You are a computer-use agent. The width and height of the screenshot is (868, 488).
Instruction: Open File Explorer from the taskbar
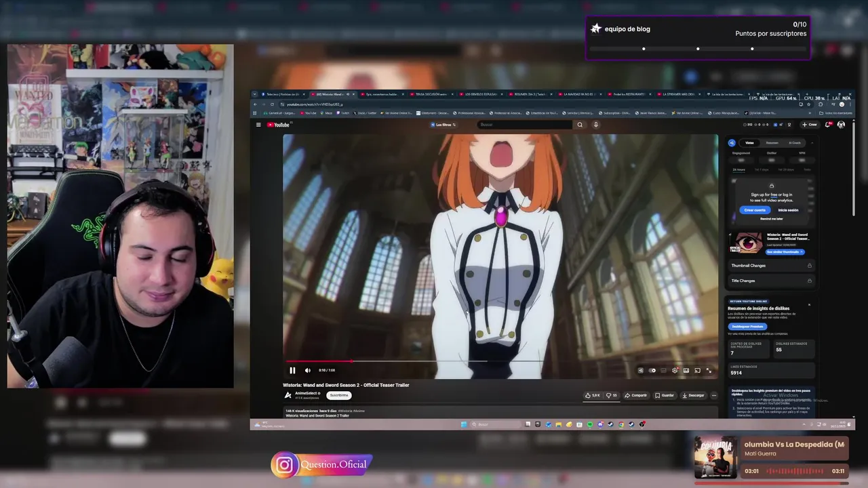coord(559,424)
